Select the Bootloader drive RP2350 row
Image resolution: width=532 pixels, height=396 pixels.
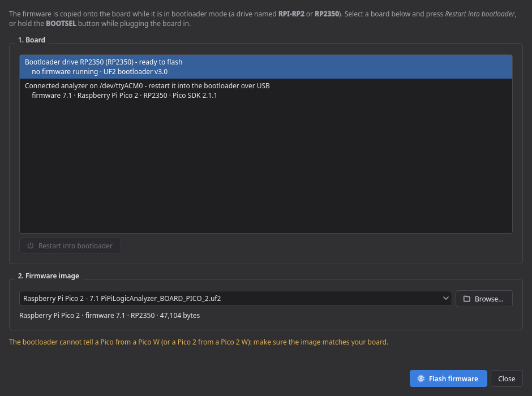click(x=265, y=67)
